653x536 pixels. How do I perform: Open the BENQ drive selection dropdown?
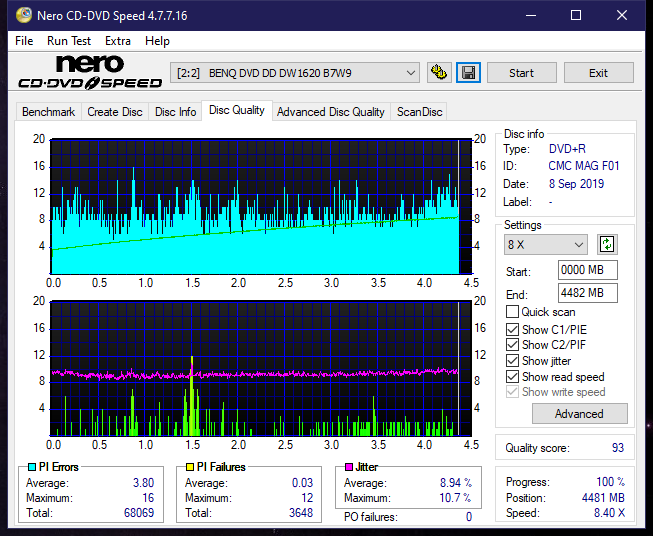tap(295, 73)
